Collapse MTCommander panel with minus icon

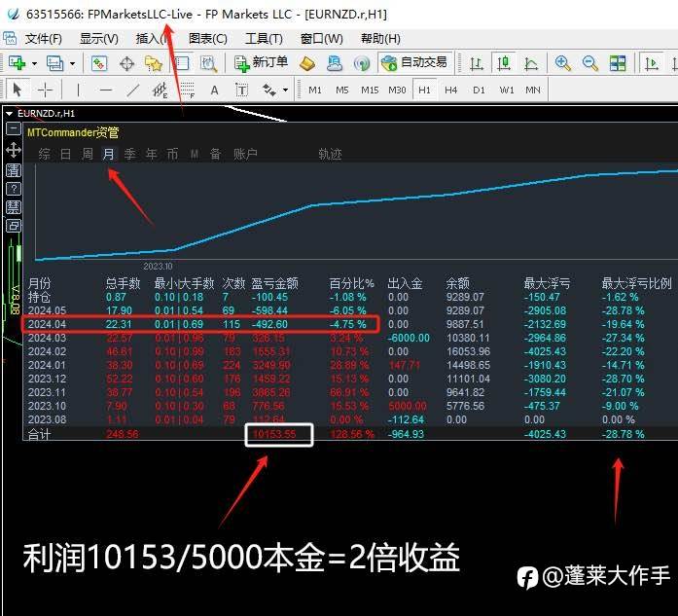[x=14, y=128]
